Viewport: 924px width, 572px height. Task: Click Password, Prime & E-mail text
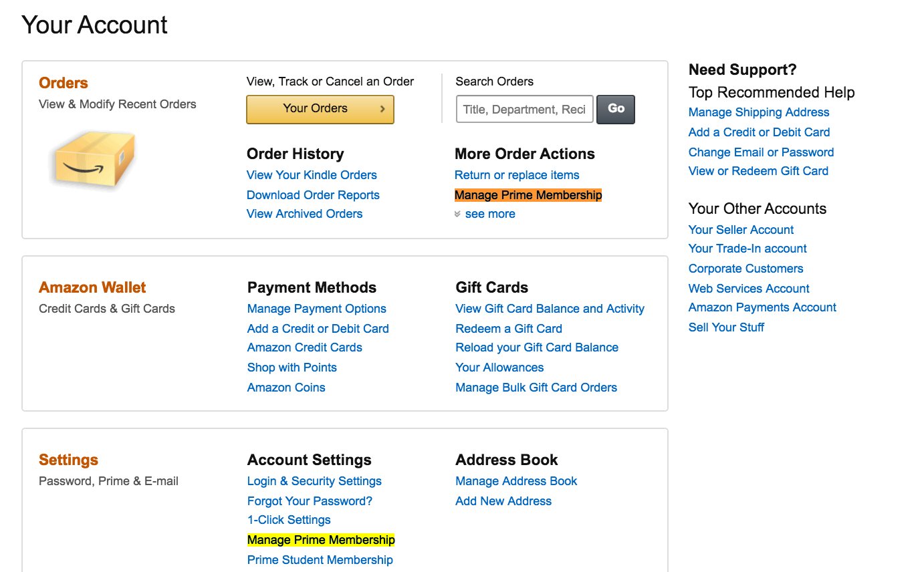pyautogui.click(x=109, y=481)
